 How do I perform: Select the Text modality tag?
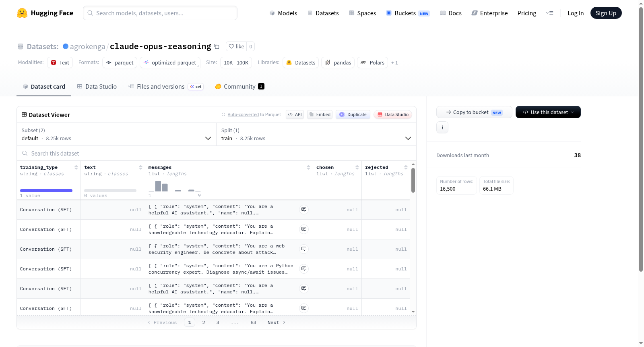coord(60,62)
